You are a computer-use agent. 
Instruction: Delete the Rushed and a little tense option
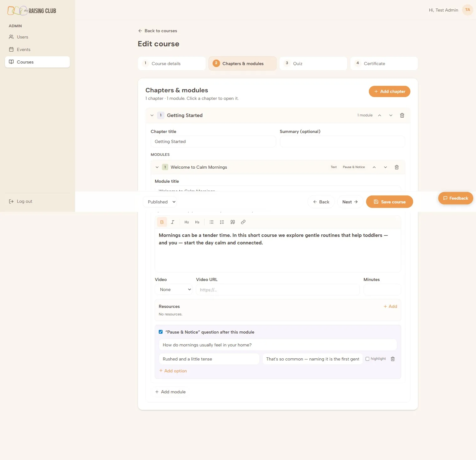coord(393,359)
